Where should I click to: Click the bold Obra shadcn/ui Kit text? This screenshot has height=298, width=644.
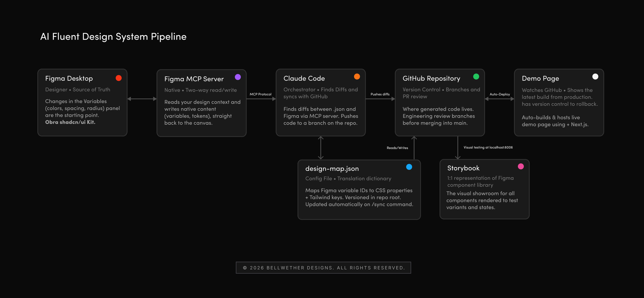[x=70, y=122]
